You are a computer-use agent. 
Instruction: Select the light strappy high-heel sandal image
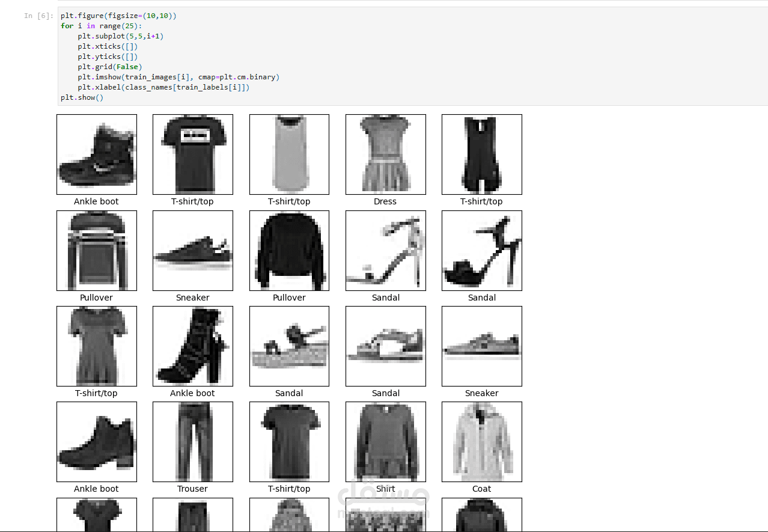click(386, 251)
